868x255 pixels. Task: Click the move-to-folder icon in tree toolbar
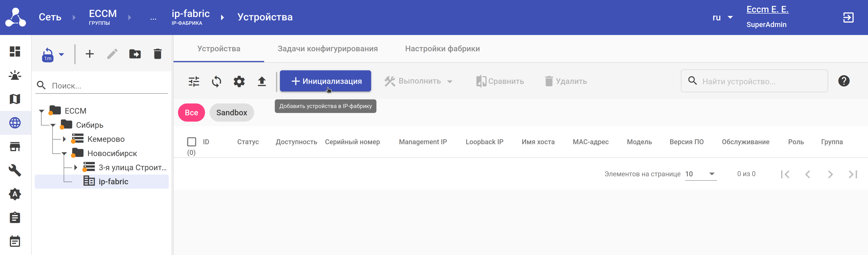pyautogui.click(x=135, y=54)
